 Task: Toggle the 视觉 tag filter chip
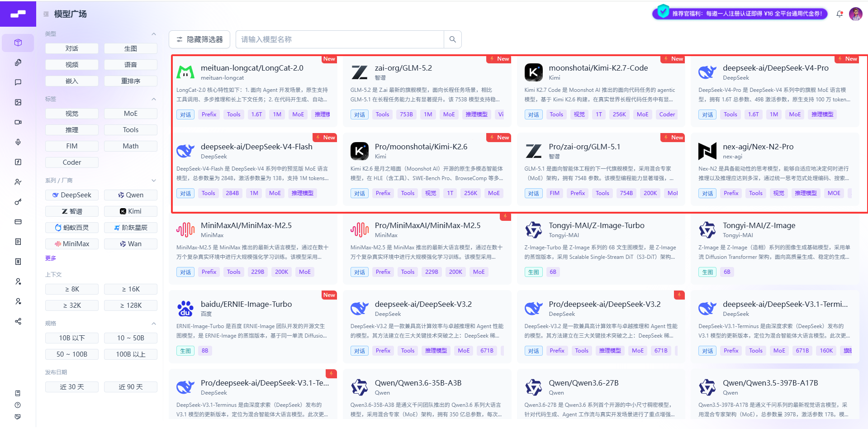[72, 114]
